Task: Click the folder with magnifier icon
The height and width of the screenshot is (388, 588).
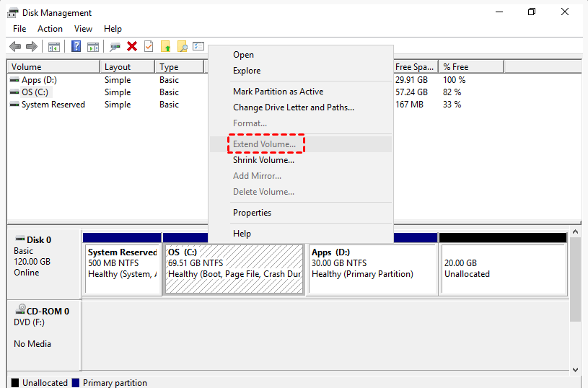Action: (183, 46)
